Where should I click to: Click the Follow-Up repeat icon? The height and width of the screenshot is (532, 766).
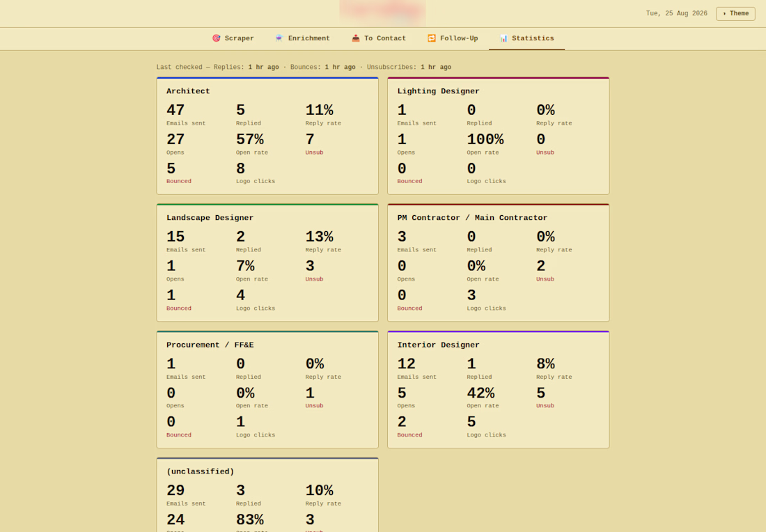(x=431, y=38)
